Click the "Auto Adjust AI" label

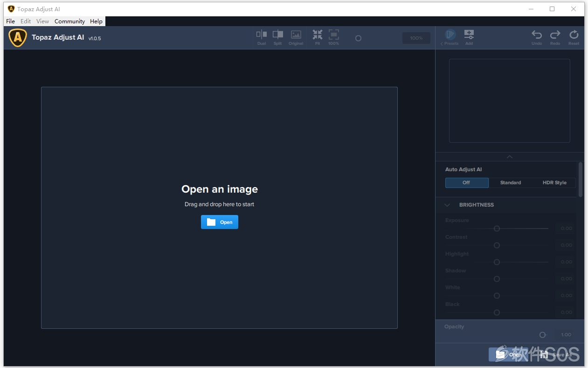point(463,169)
